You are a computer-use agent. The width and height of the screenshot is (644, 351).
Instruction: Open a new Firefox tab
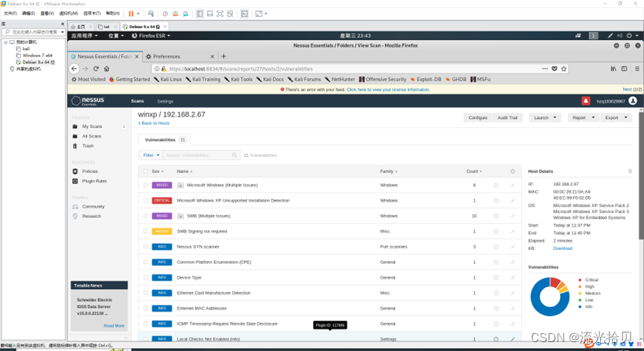coord(224,57)
